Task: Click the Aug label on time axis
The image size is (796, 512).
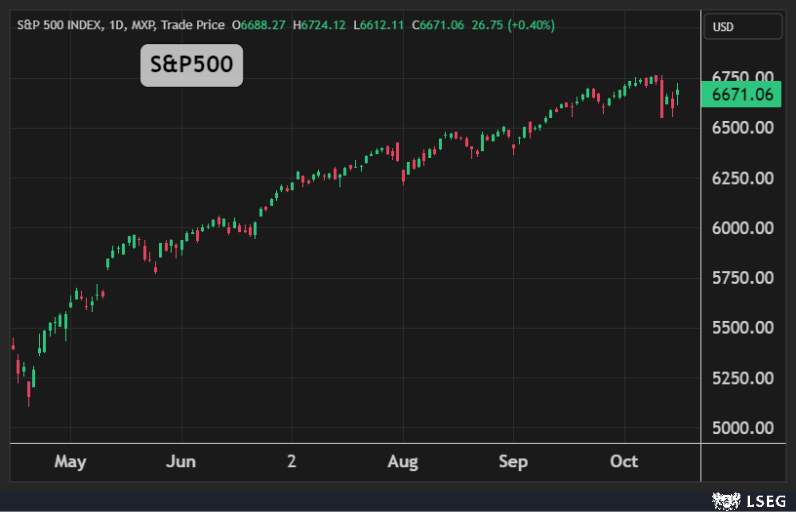Action: click(x=402, y=462)
